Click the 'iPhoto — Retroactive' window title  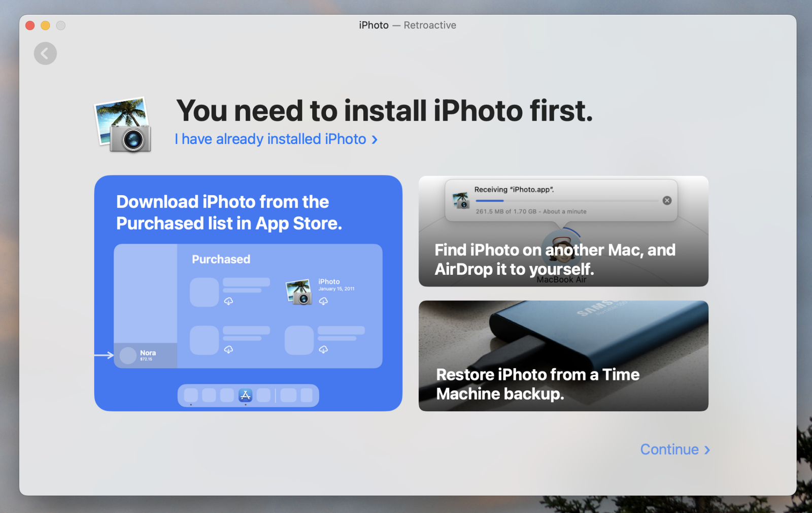pos(408,25)
